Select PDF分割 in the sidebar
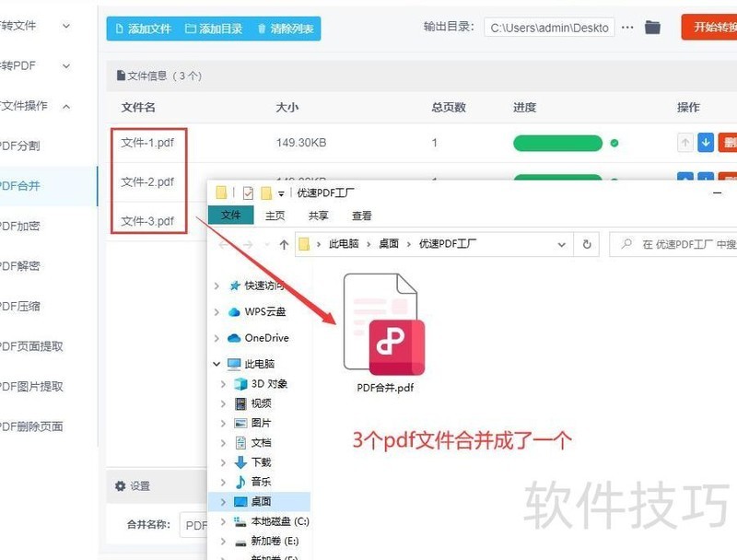This screenshot has width=737, height=560. click(23, 146)
